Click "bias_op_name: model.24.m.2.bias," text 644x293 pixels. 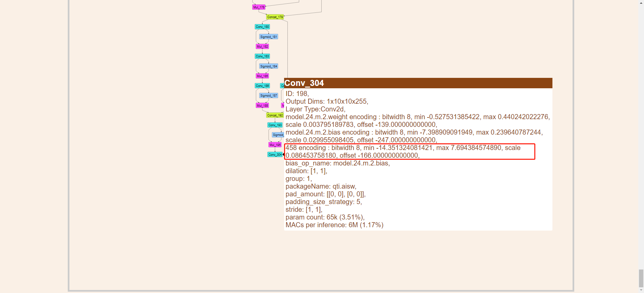click(x=338, y=163)
